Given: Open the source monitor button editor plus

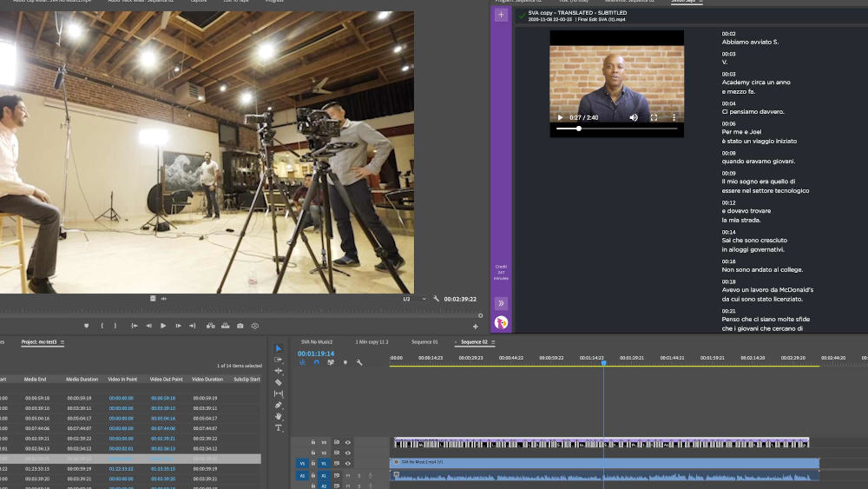Looking at the screenshot, I should pyautogui.click(x=476, y=327).
